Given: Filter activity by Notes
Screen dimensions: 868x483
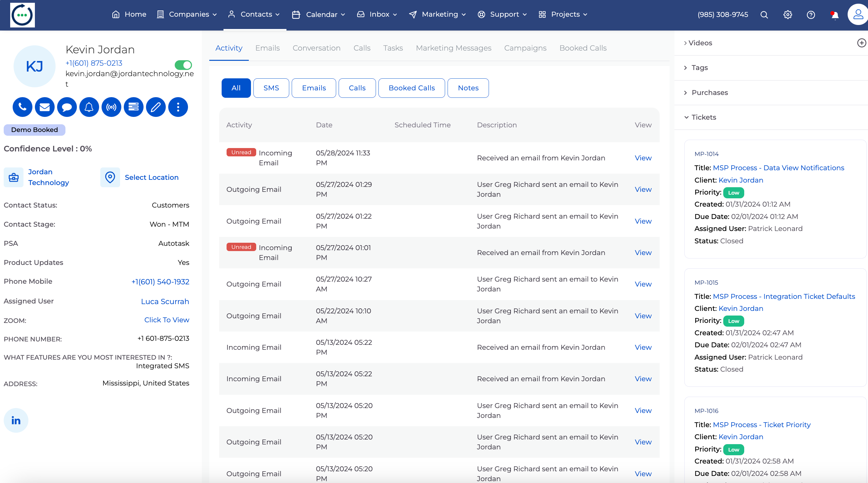Looking at the screenshot, I should pos(468,88).
